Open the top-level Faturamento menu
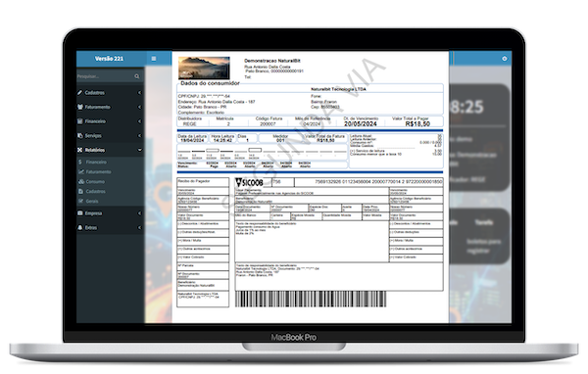Screen dimensions: 588x374 110,107
